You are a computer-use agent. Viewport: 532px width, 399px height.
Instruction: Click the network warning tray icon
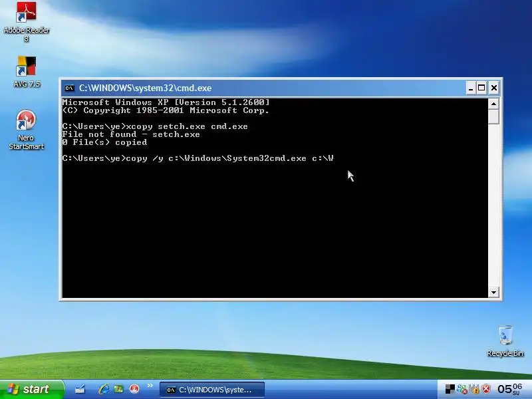coord(474,389)
